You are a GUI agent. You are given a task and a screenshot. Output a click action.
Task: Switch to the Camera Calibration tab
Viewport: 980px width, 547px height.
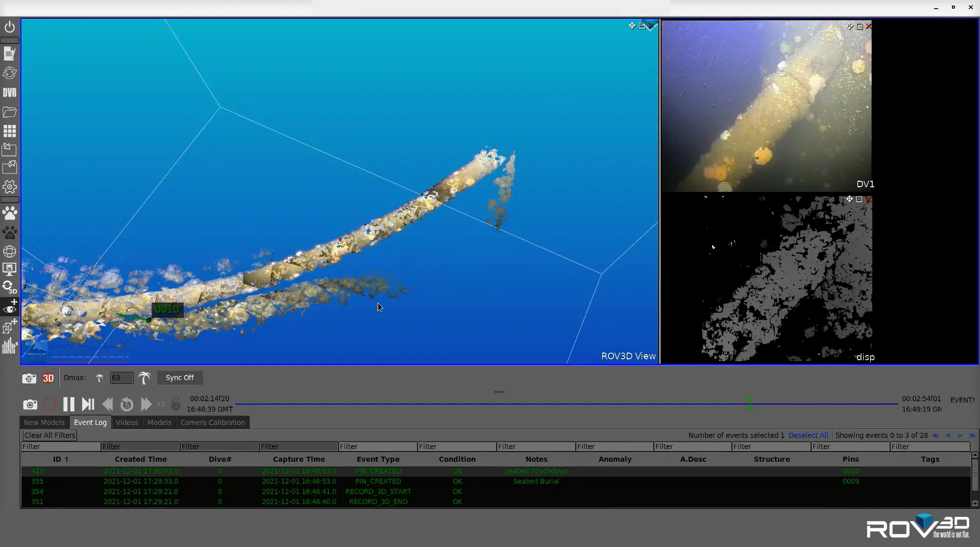click(213, 422)
